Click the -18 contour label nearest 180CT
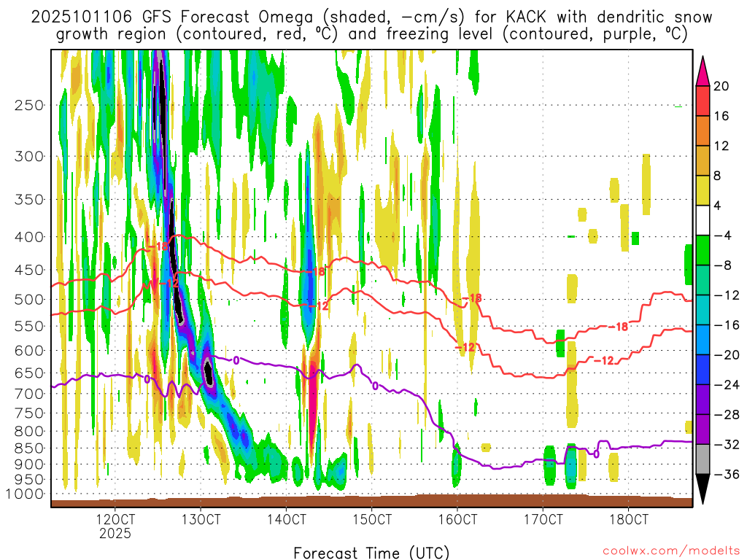 pyautogui.click(x=618, y=327)
